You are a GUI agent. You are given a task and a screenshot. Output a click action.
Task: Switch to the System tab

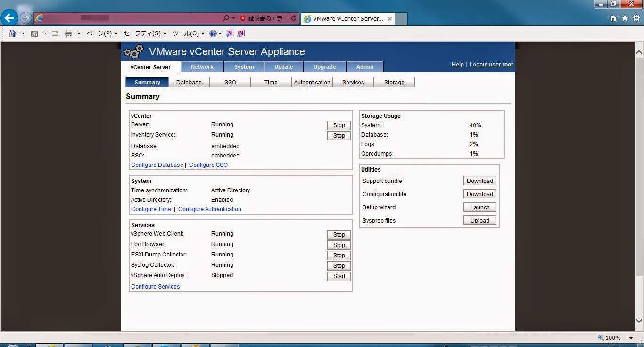coord(244,67)
